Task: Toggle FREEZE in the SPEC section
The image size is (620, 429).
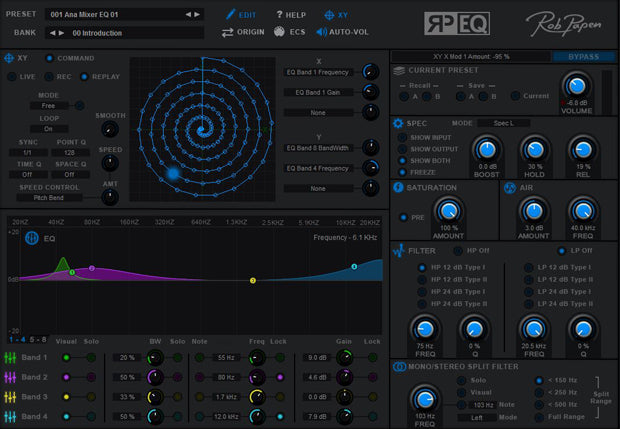Action: coord(402,172)
